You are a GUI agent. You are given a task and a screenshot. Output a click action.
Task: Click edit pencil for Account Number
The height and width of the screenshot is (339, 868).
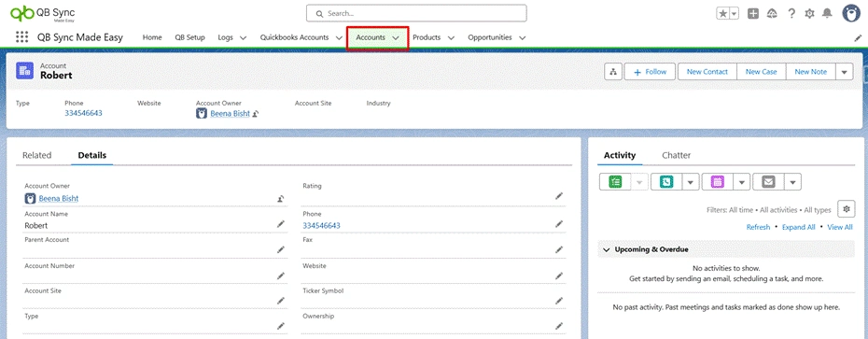click(281, 275)
